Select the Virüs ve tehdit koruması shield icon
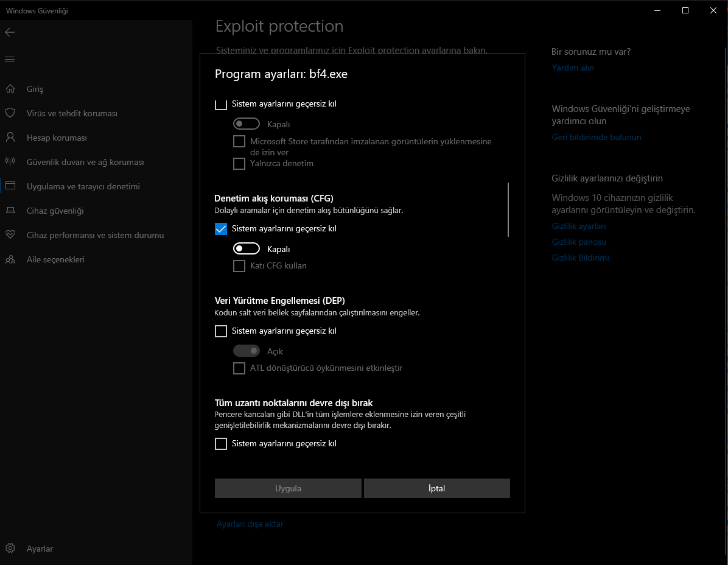This screenshot has width=728, height=565. [10, 113]
